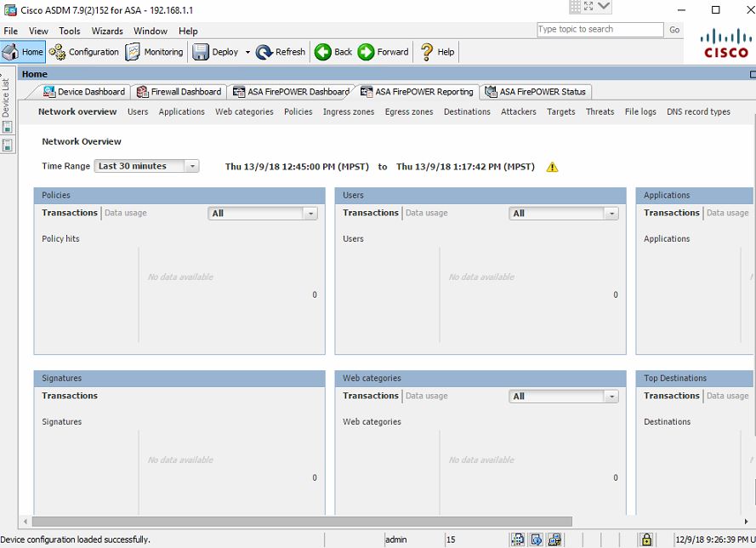Open the Wizards menu
The image size is (756, 548).
(107, 31)
